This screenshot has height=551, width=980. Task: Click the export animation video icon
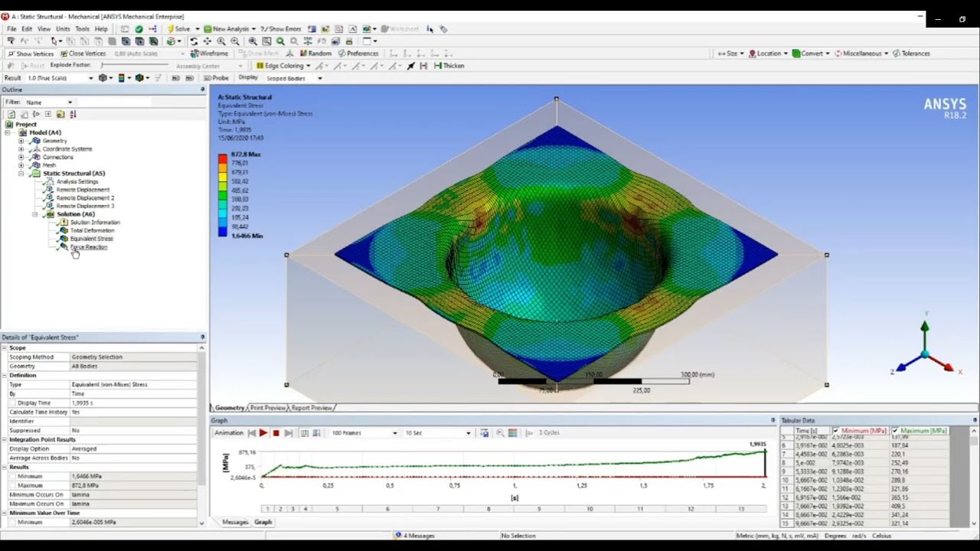pos(485,433)
